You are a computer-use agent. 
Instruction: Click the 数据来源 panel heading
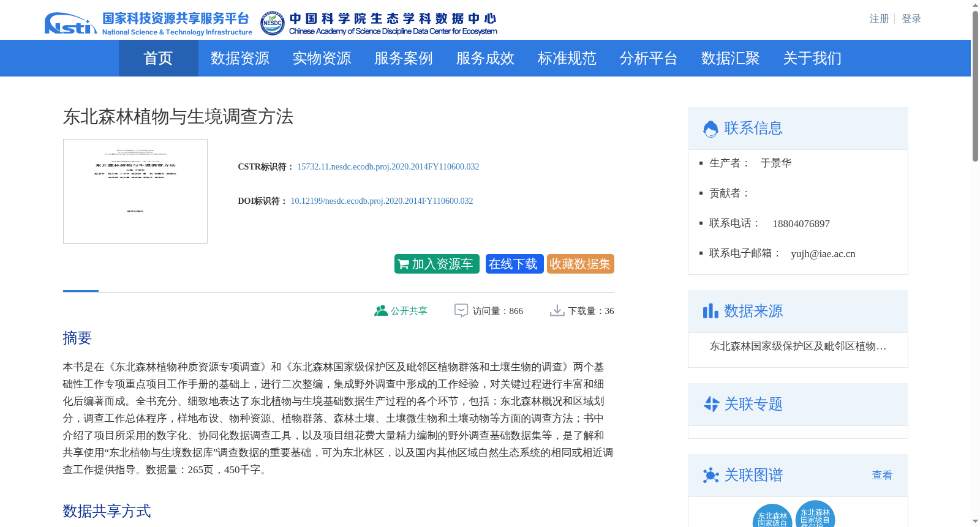point(753,311)
